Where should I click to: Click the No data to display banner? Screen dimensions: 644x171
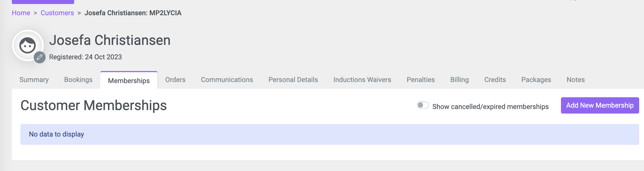pos(330,134)
